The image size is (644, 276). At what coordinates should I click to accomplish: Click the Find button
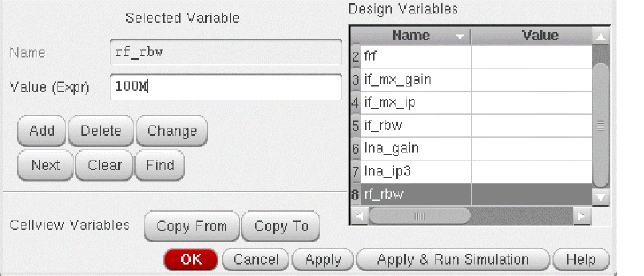tap(160, 165)
